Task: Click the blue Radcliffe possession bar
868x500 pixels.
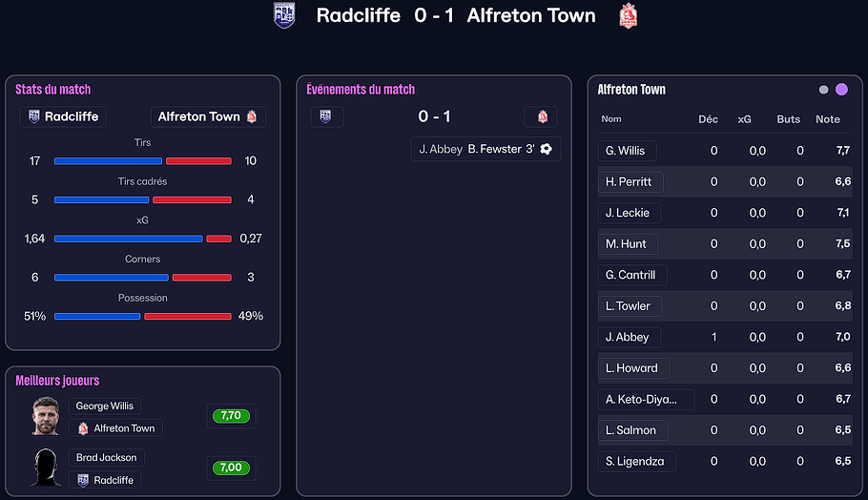Action: 97,316
